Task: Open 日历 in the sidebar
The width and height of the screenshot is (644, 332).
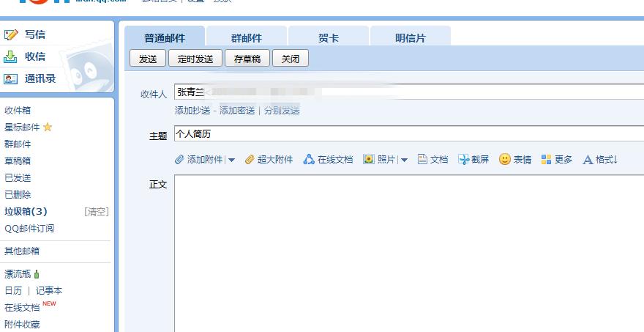Action: coord(13,291)
